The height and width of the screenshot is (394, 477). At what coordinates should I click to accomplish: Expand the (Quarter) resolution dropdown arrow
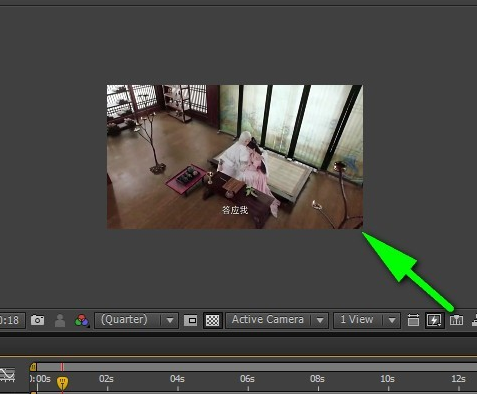click(170, 321)
